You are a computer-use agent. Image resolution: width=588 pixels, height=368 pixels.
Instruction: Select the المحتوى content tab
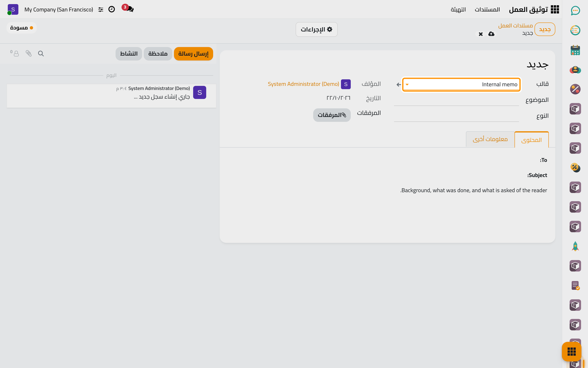click(532, 140)
